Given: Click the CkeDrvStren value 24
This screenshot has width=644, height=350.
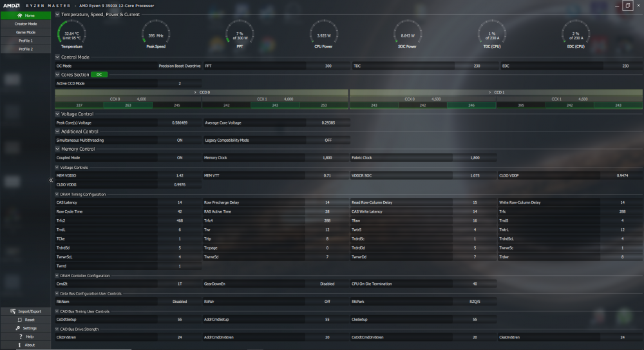Looking at the screenshot, I should 622,337.
